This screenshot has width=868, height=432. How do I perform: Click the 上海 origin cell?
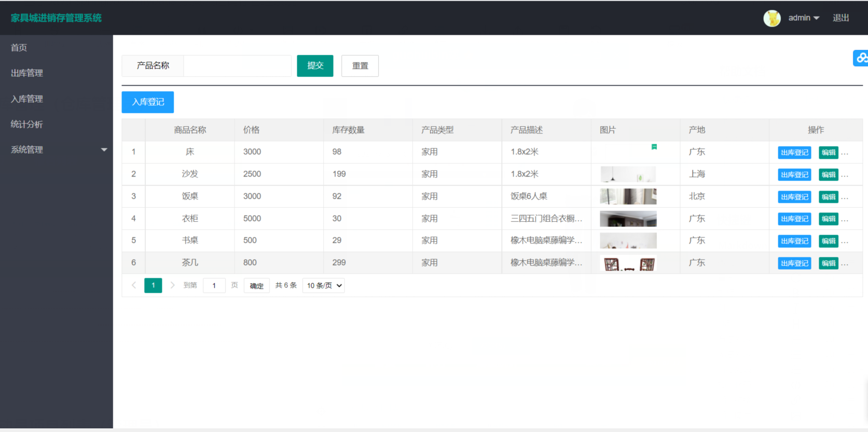point(724,174)
